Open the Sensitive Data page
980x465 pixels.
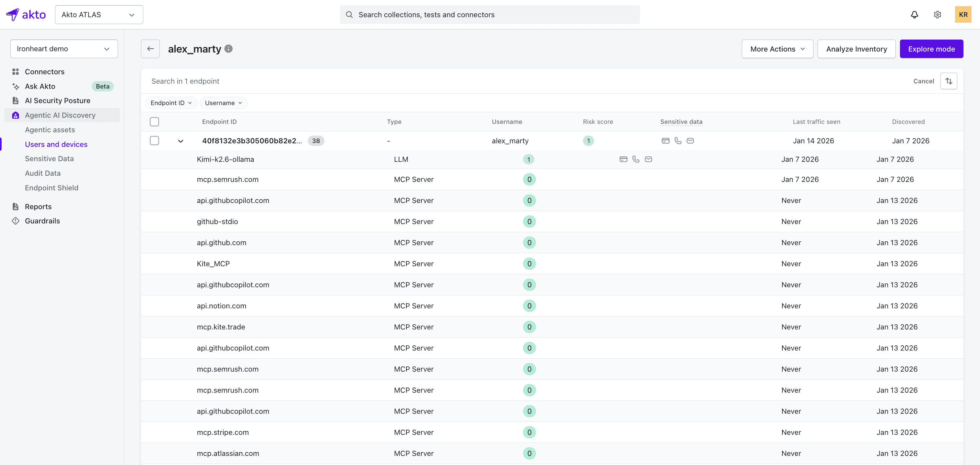point(49,159)
